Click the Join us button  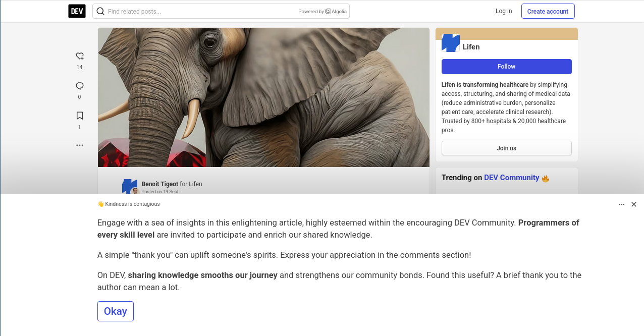[506, 148]
